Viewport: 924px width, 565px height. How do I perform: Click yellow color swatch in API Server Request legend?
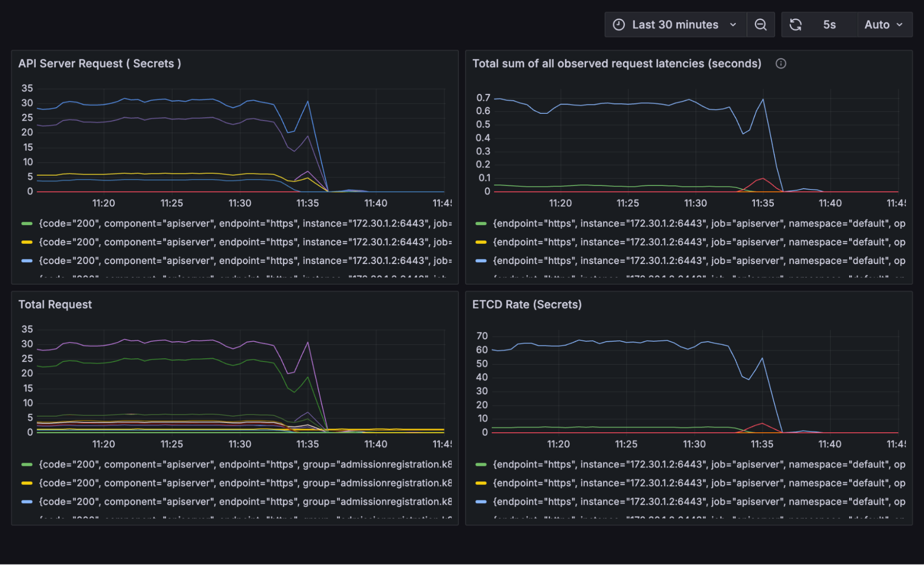(x=27, y=242)
